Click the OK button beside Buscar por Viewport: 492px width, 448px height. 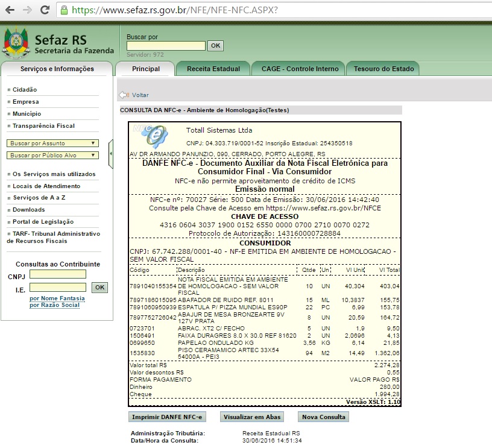pyautogui.click(x=215, y=45)
